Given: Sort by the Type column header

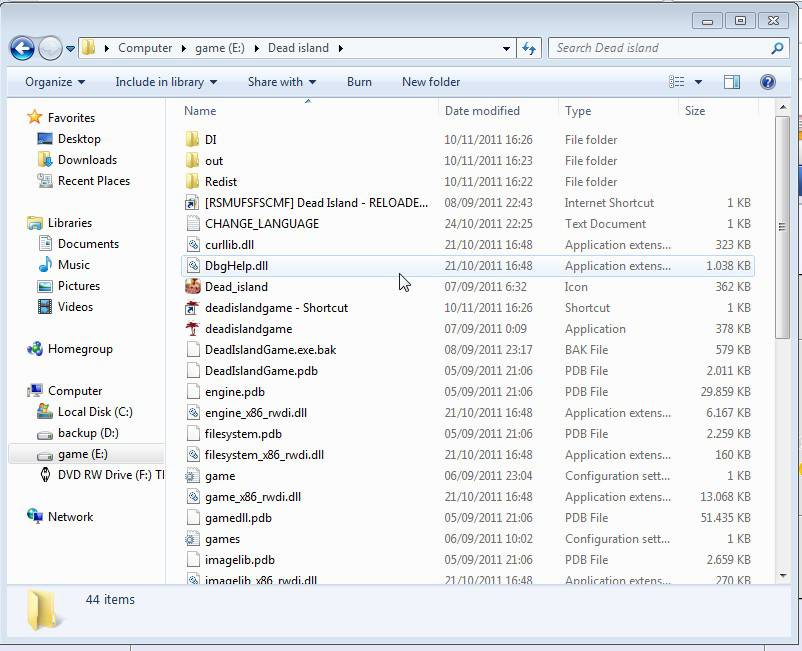Looking at the screenshot, I should click(578, 111).
